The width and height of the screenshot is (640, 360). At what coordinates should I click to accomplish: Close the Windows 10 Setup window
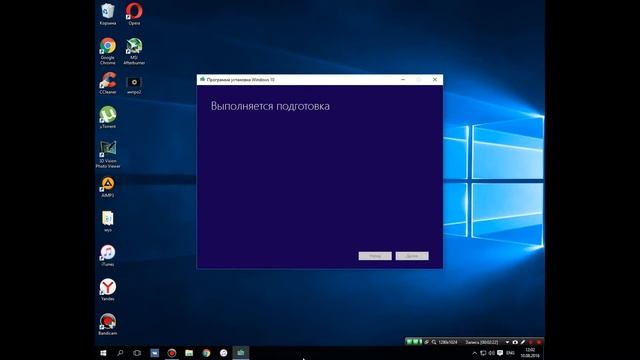(435, 80)
